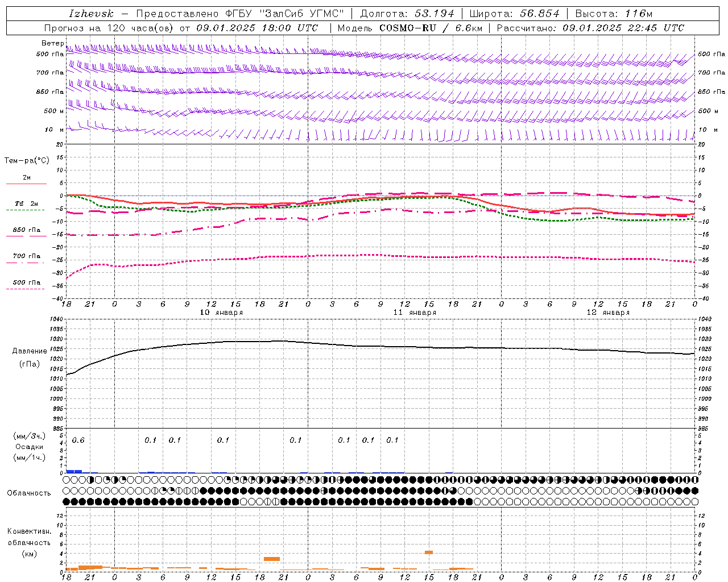Click the '(мм/1ч.)' precipitation unit label
Image resolution: width=728 pixels, height=582 pixels.
point(30,457)
